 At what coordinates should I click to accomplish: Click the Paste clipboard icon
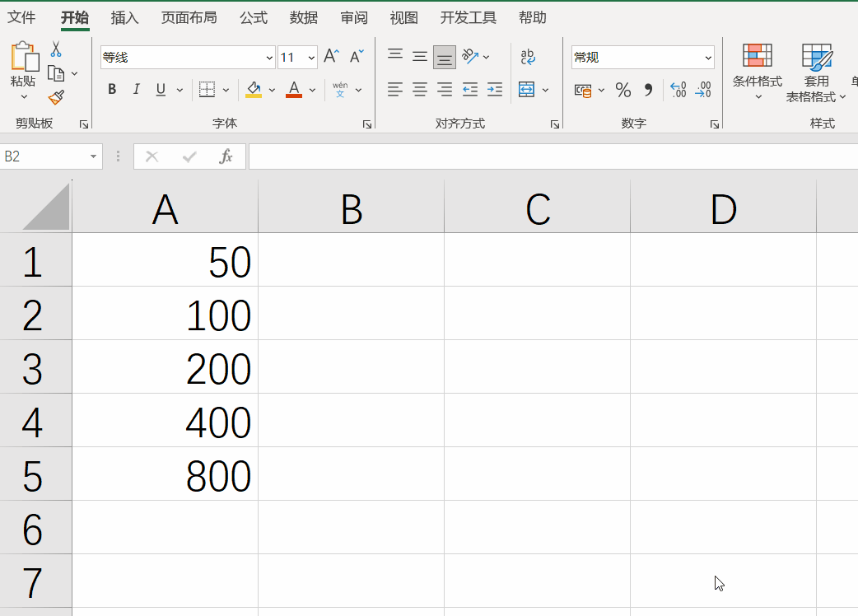click(24, 56)
